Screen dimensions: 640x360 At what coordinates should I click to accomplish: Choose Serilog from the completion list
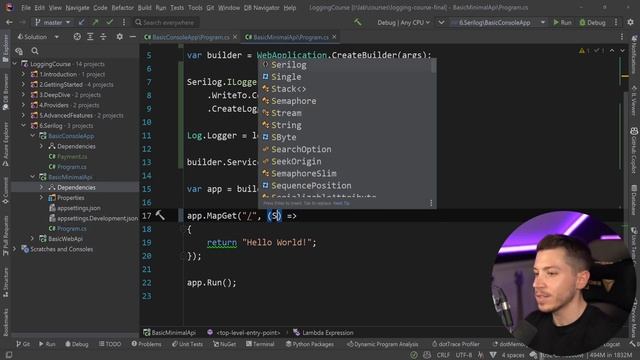(346, 65)
